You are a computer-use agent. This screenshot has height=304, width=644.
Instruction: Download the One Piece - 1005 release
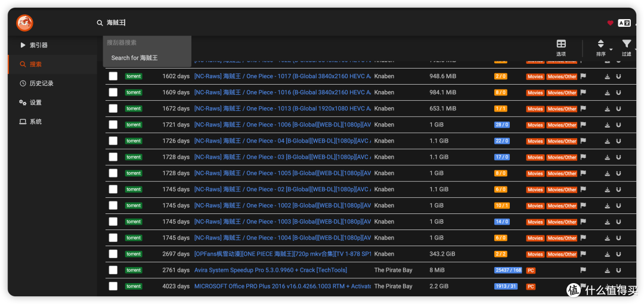pyautogui.click(x=608, y=173)
